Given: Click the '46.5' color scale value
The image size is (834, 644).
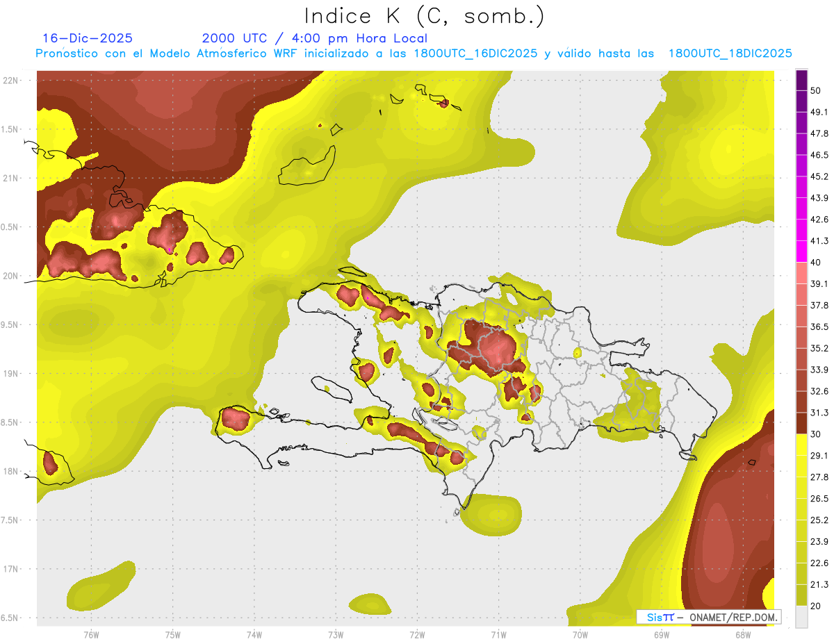Looking at the screenshot, I should [x=819, y=155].
